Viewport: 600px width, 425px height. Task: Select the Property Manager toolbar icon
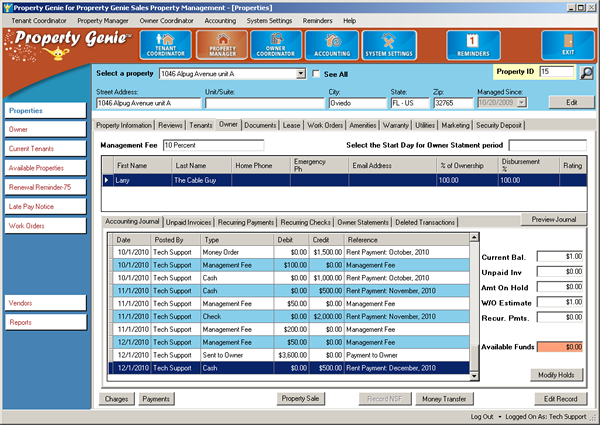222,45
